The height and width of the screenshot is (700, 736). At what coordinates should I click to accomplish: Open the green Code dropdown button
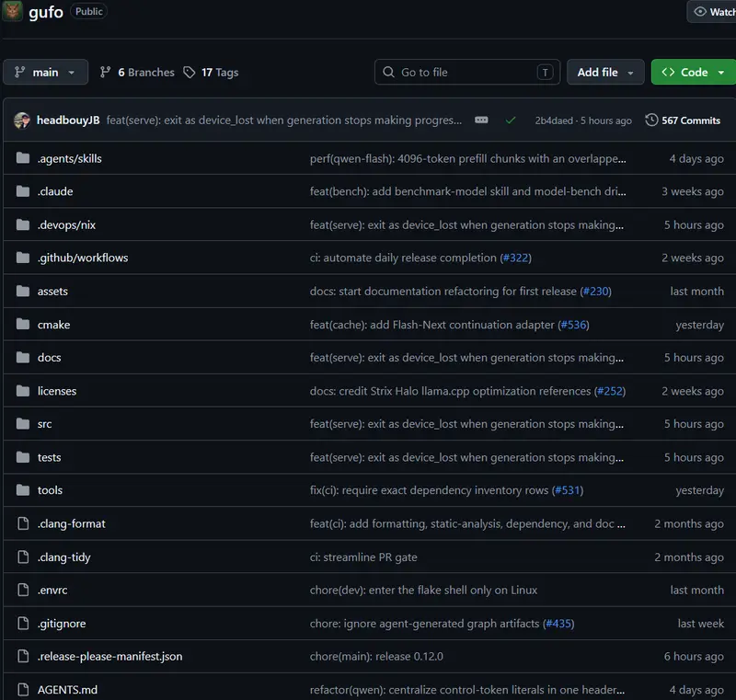(694, 73)
